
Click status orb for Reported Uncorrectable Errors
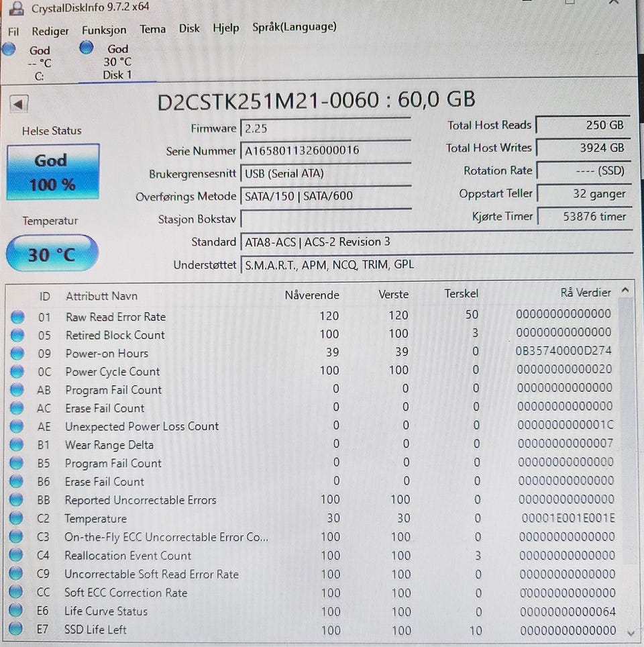(16, 500)
